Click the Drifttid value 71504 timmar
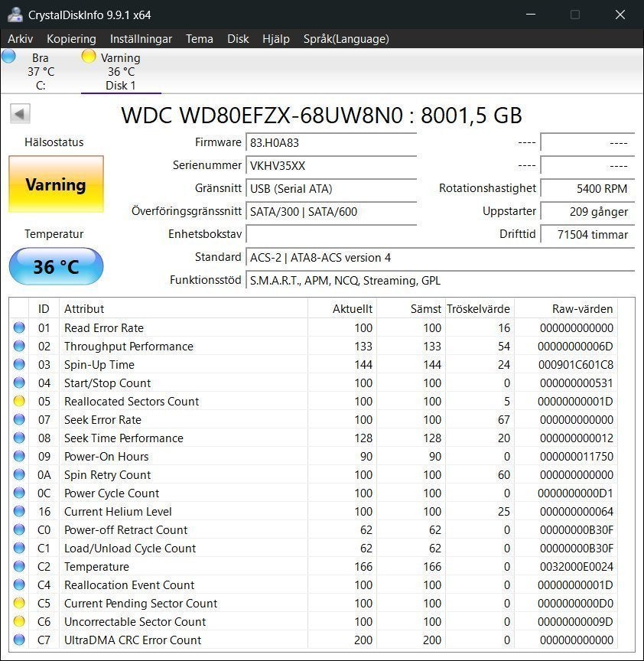Screen dimensions: 644x661 [587, 234]
